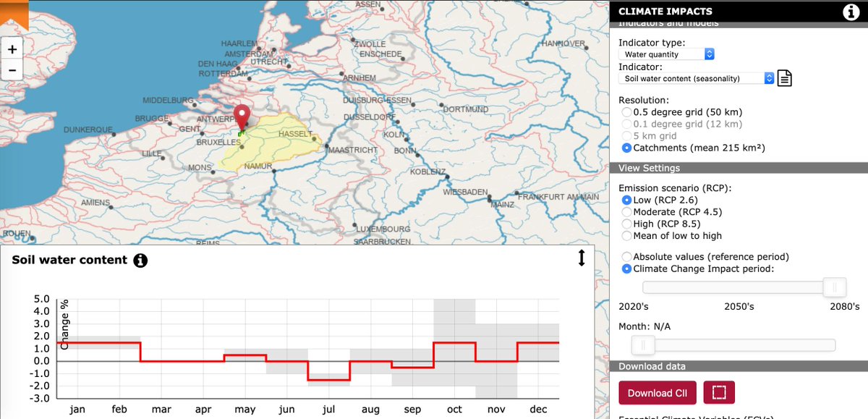The width and height of the screenshot is (868, 419).
Task: Choose Low (RCP 2.6) emission scenario
Action: (627, 200)
